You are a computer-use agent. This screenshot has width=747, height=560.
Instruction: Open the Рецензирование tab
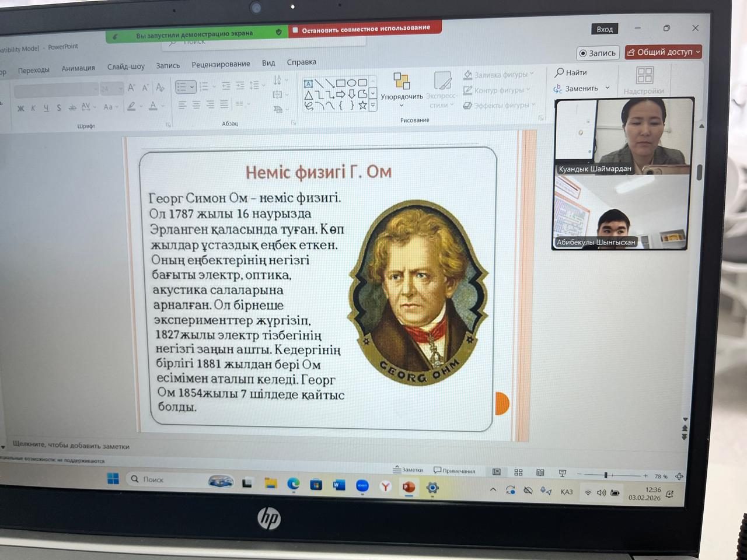coord(221,64)
